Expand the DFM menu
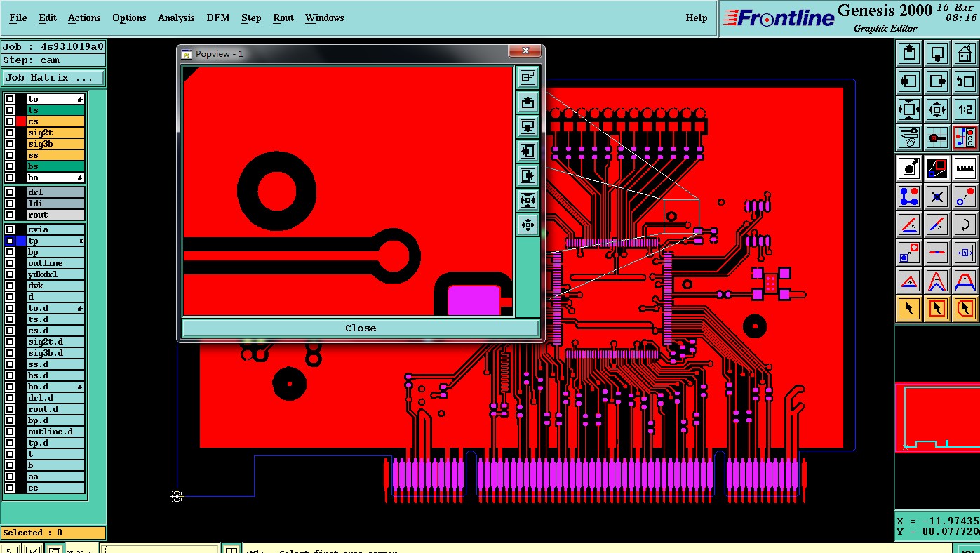This screenshot has height=553, width=980. (x=218, y=18)
